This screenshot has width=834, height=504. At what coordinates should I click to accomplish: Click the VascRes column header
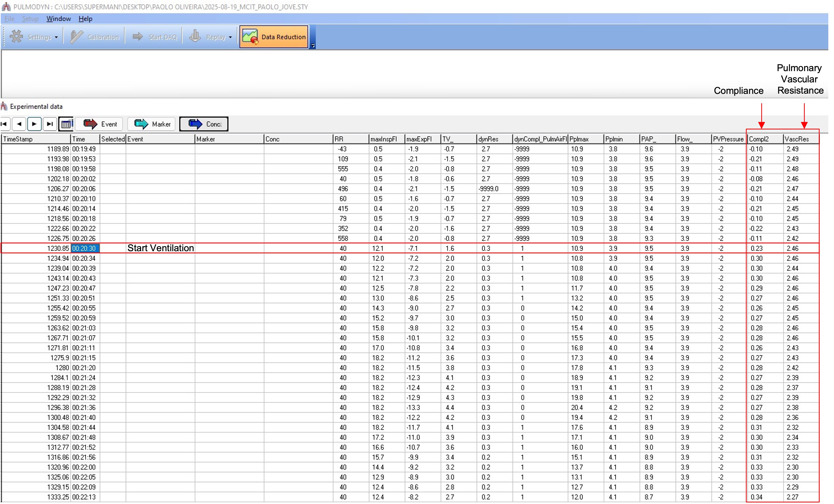click(800, 139)
